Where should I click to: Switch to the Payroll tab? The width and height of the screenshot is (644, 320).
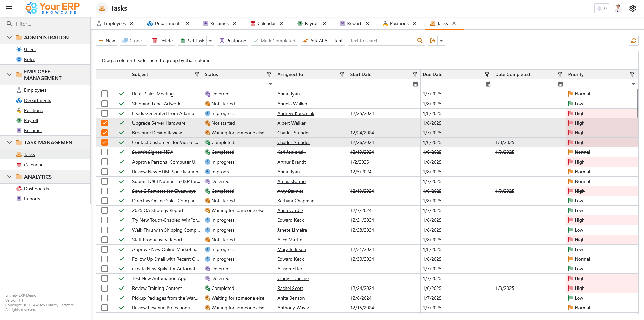[x=311, y=23]
